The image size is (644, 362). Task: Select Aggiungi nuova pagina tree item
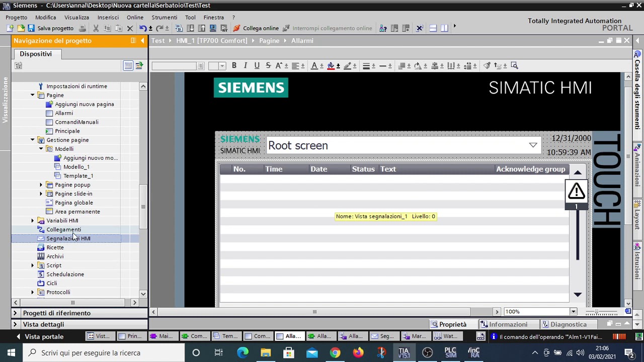[x=85, y=104]
